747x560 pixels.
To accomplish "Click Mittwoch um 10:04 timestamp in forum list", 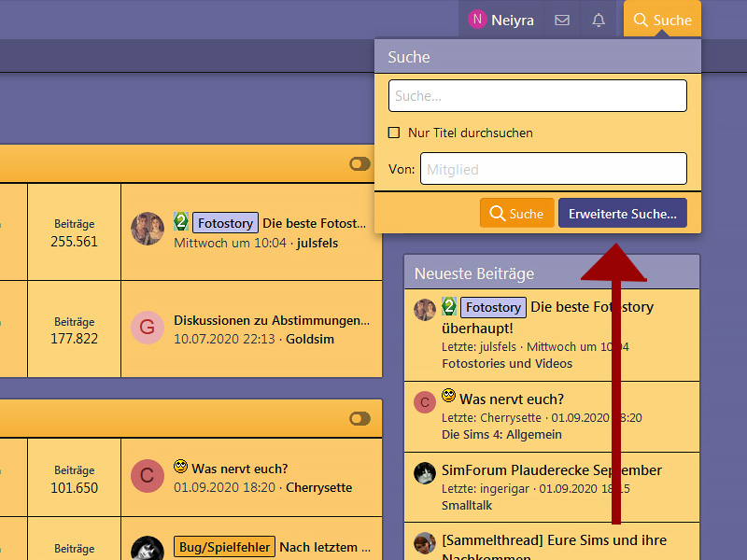I will point(230,243).
